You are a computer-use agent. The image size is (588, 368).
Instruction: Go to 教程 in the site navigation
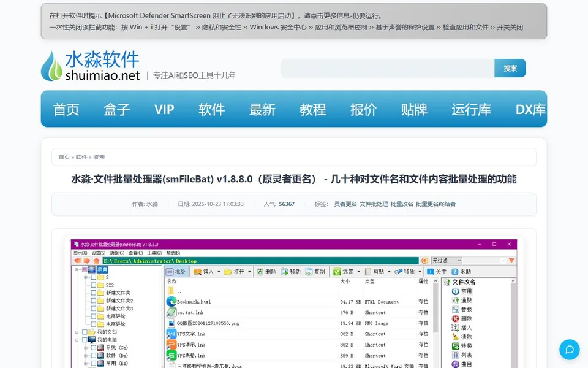(x=313, y=110)
